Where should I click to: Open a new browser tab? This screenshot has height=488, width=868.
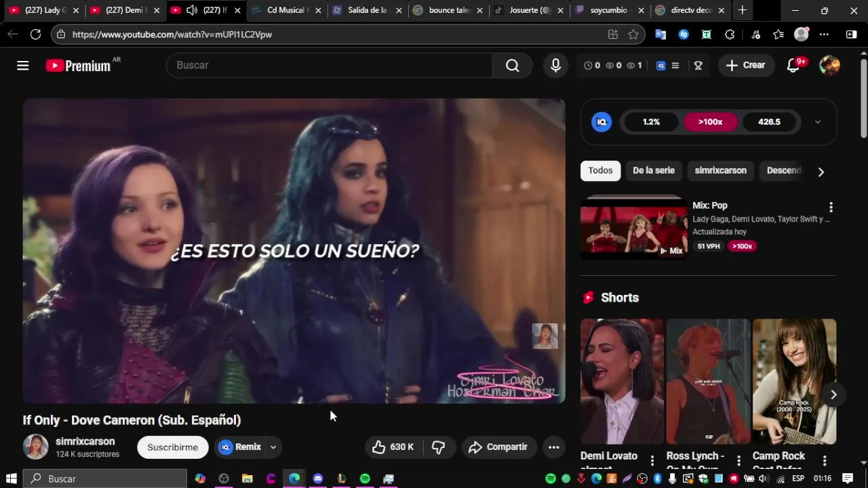tap(743, 10)
